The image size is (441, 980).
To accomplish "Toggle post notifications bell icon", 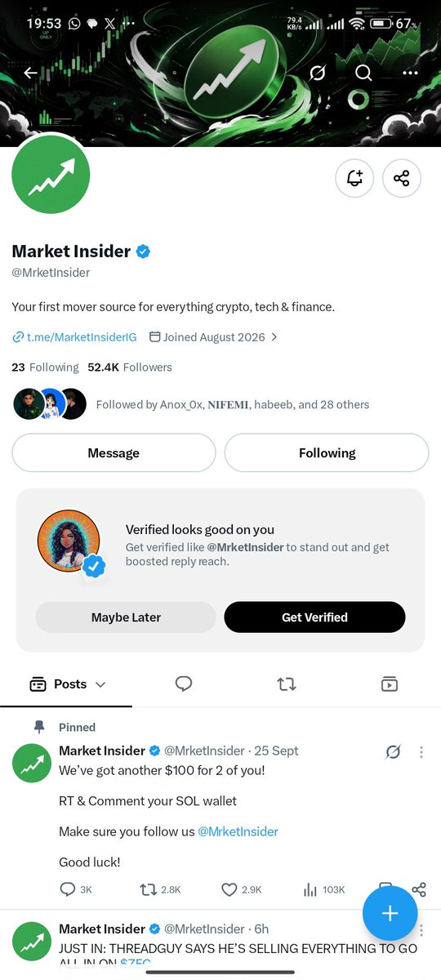I will (x=354, y=178).
